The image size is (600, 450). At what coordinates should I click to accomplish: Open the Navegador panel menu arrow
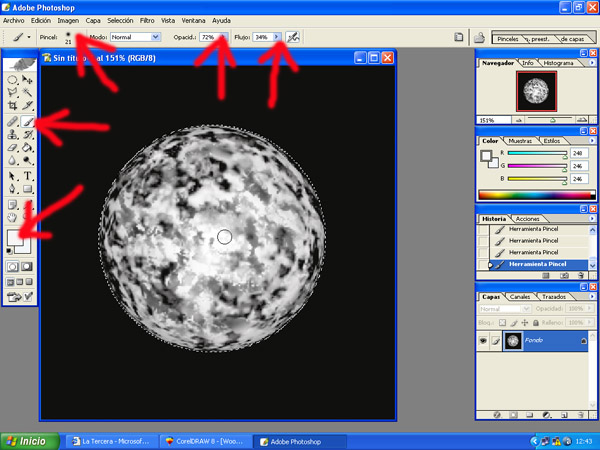[592, 62]
